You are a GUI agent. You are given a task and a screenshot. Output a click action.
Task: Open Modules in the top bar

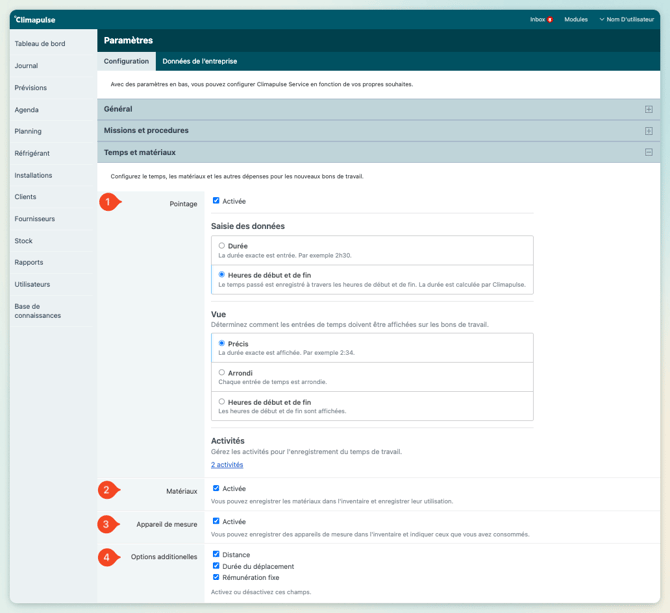pyautogui.click(x=576, y=19)
